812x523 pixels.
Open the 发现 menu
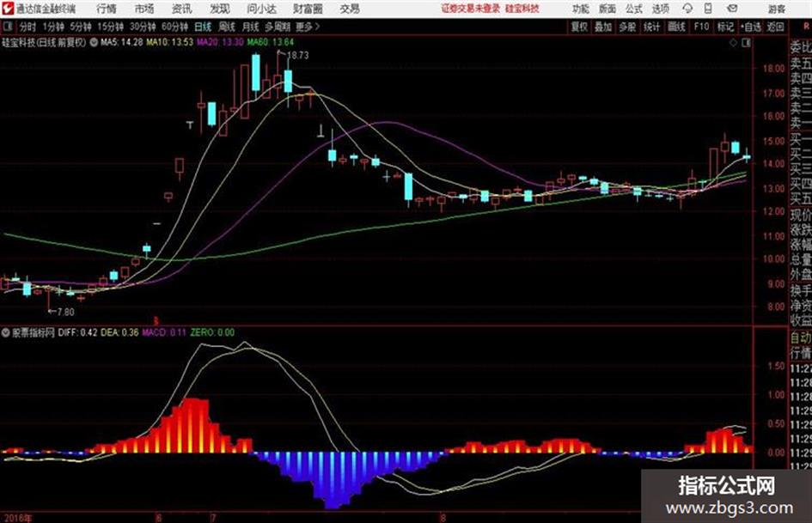point(220,9)
